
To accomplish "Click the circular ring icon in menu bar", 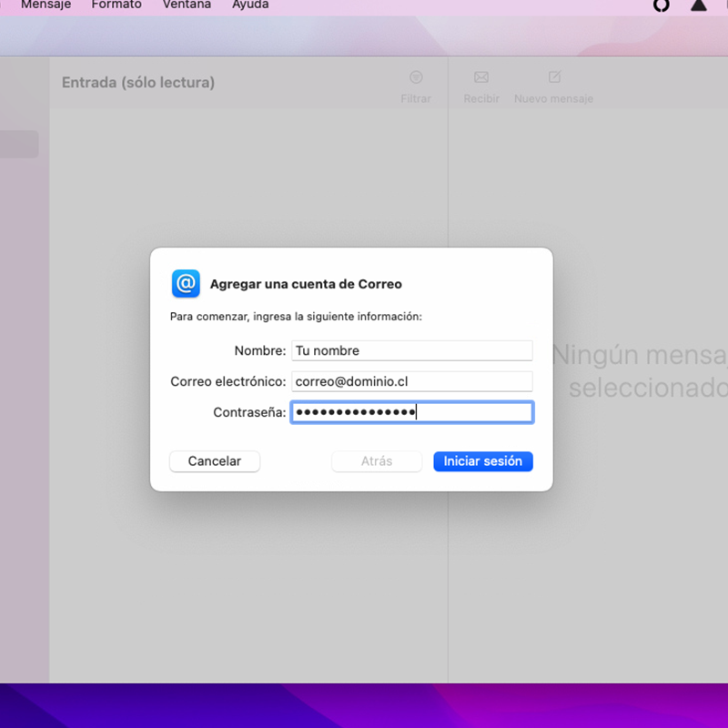I will (662, 5).
